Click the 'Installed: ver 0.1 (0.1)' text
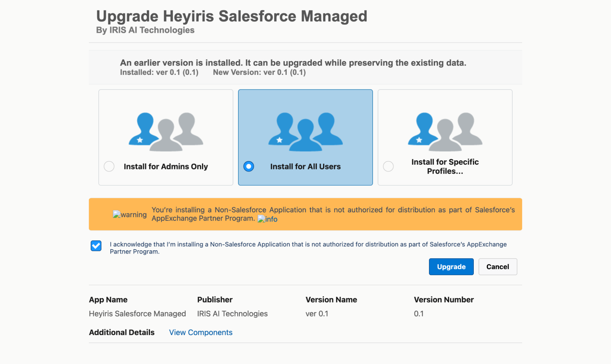Viewport: 611px width, 364px height. [x=159, y=72]
